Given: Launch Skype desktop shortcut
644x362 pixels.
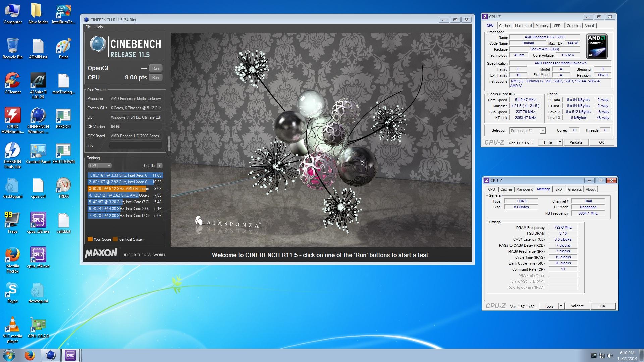Looking at the screenshot, I should tap(13, 293).
